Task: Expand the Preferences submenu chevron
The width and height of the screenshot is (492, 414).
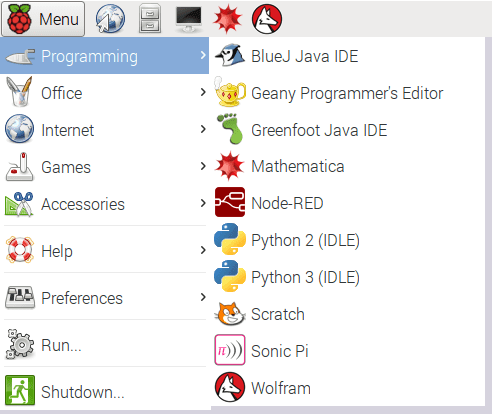Action: (203, 297)
